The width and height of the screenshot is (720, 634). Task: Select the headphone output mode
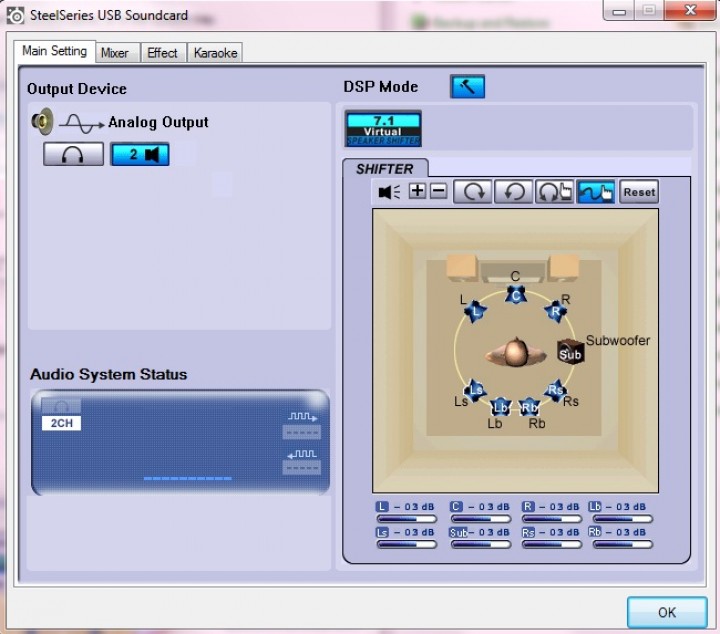73,154
